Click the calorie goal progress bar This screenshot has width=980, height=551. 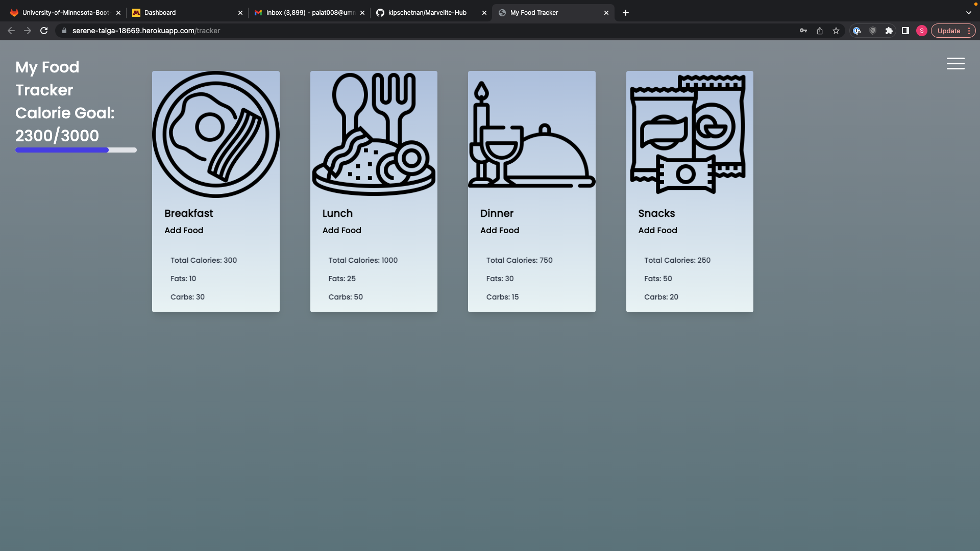pyautogui.click(x=76, y=150)
